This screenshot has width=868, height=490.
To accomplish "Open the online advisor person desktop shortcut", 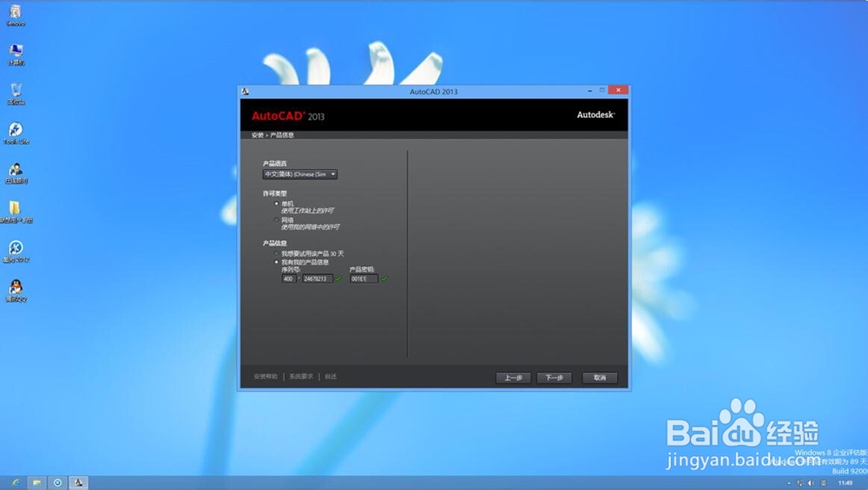I will pyautogui.click(x=16, y=173).
